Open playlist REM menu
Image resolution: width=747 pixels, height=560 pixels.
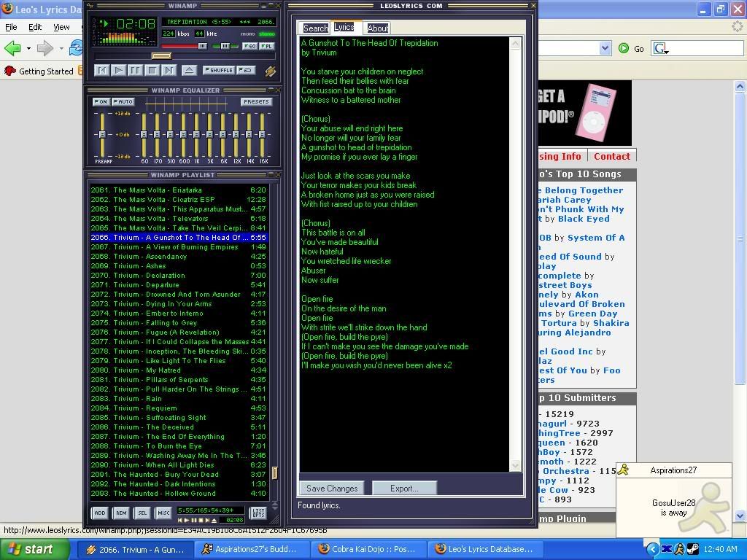click(x=121, y=513)
